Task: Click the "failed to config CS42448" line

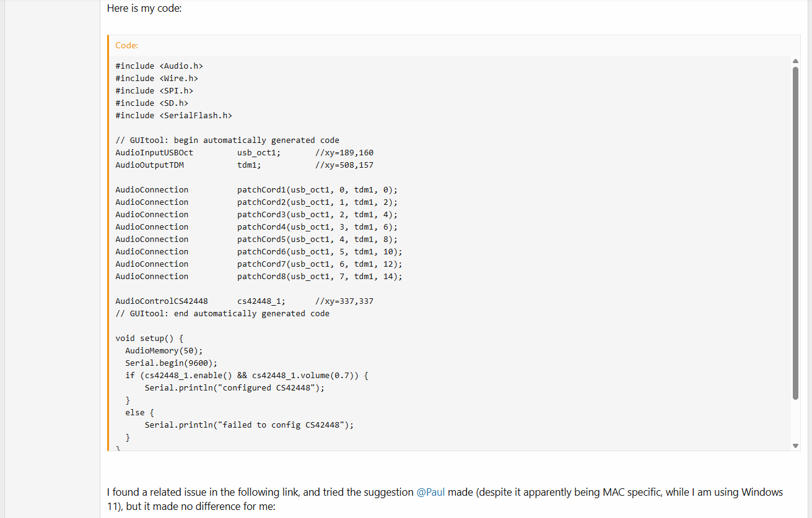Action: click(249, 425)
